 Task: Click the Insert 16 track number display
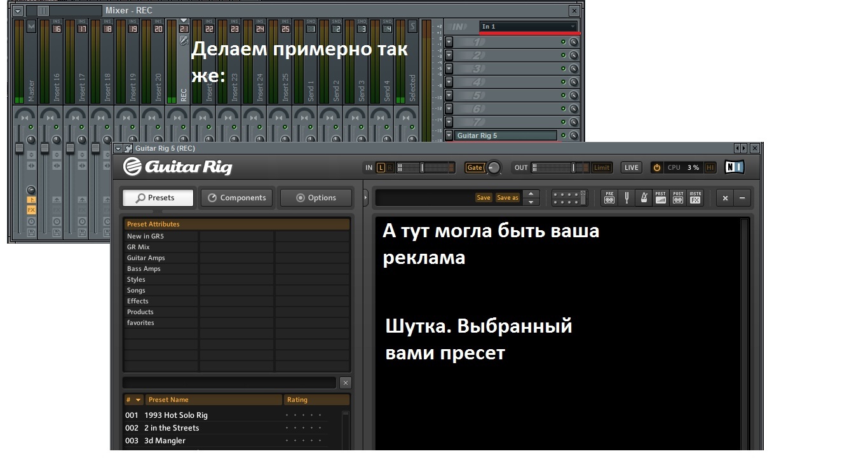[x=57, y=29]
